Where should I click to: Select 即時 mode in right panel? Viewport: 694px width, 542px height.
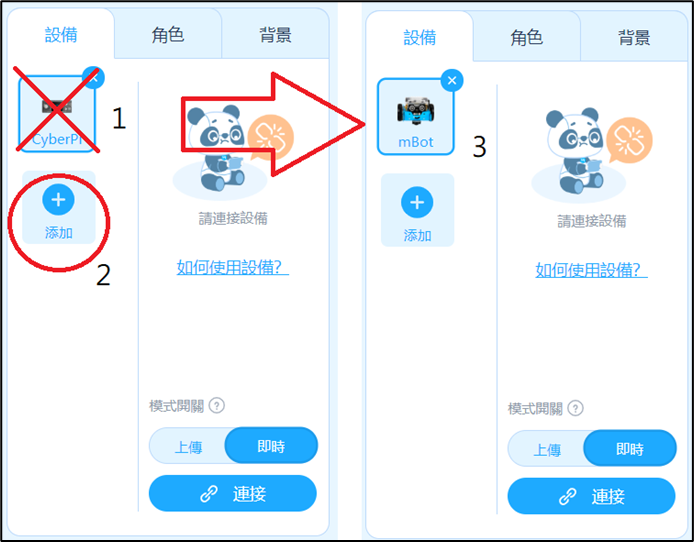[630, 448]
